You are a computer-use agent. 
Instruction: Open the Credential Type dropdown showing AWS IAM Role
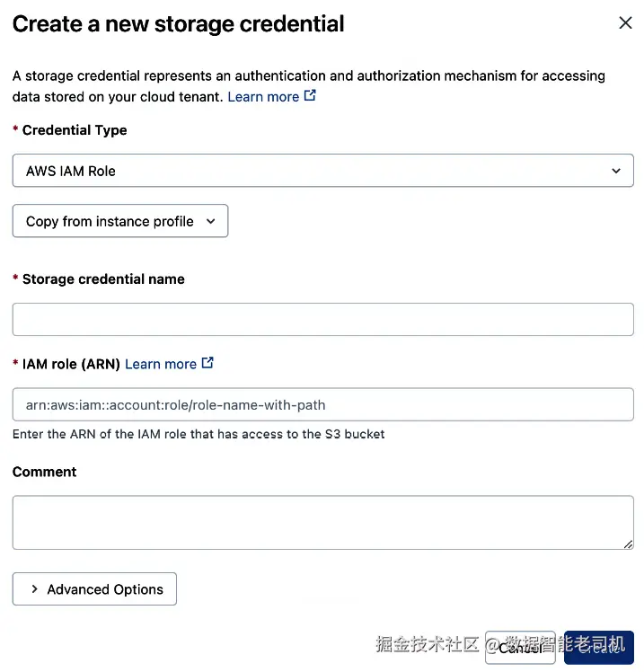pyautogui.click(x=322, y=171)
